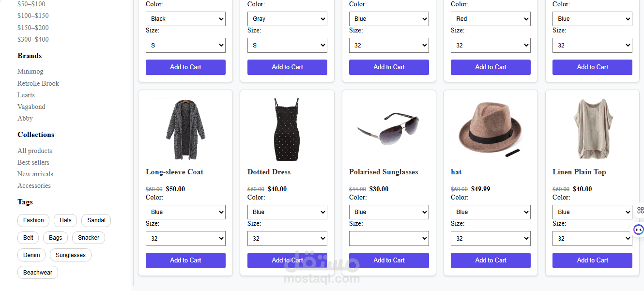Open the round chatbot assistant icon
This screenshot has width=644, height=291.
tap(639, 230)
